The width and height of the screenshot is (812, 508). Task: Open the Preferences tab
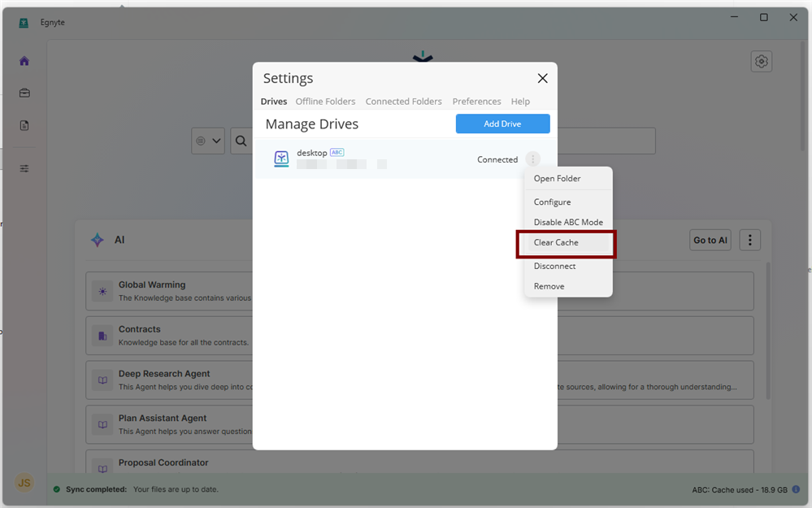pos(476,102)
